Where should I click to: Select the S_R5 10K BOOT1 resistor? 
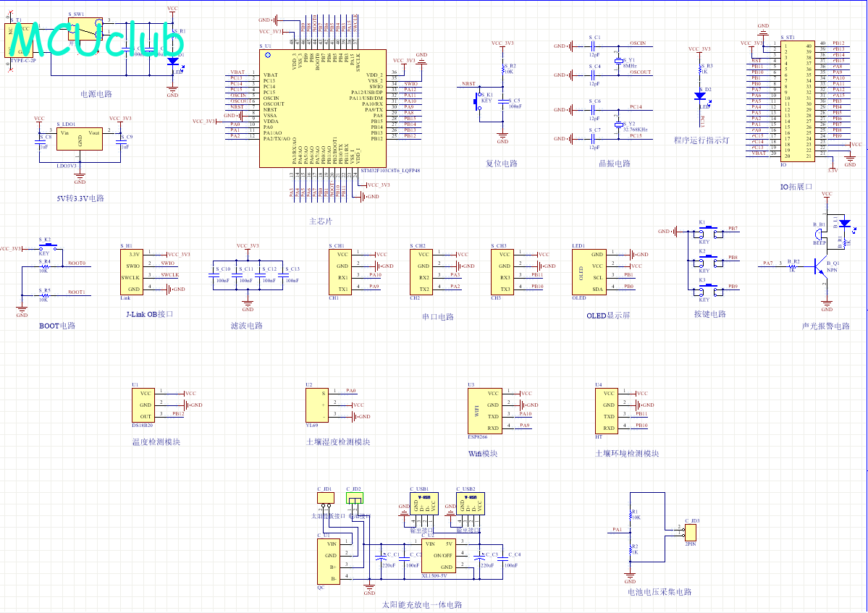click(45, 295)
